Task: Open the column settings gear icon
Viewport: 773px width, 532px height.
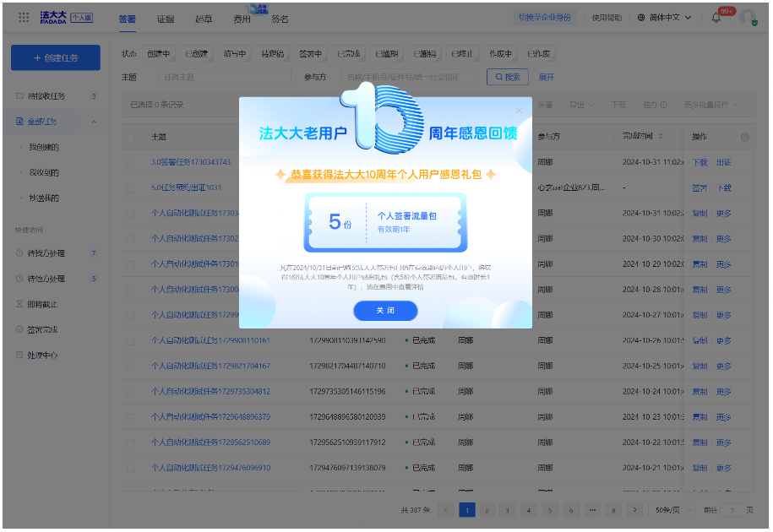Action: pyautogui.click(x=745, y=137)
